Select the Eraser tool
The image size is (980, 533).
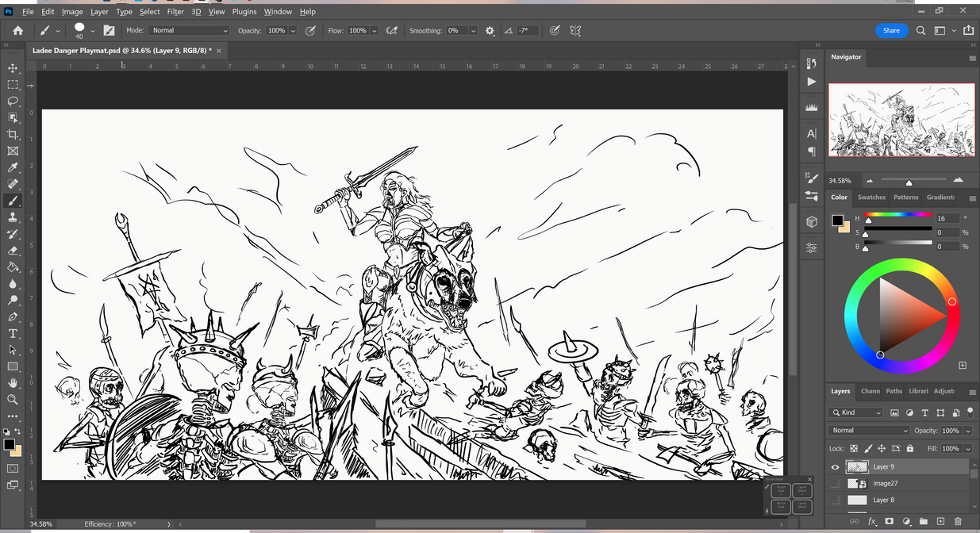(x=13, y=251)
